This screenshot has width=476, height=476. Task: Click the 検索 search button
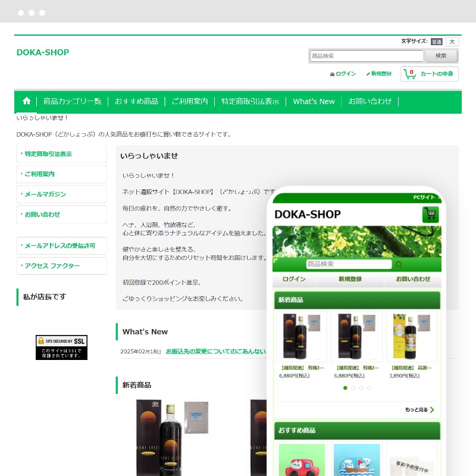[x=441, y=56]
